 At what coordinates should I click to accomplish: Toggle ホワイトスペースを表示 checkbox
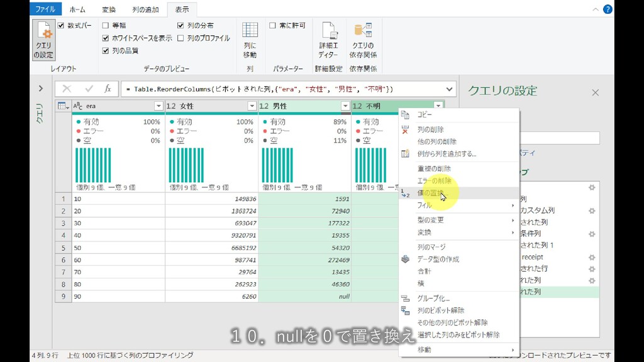coord(106,38)
